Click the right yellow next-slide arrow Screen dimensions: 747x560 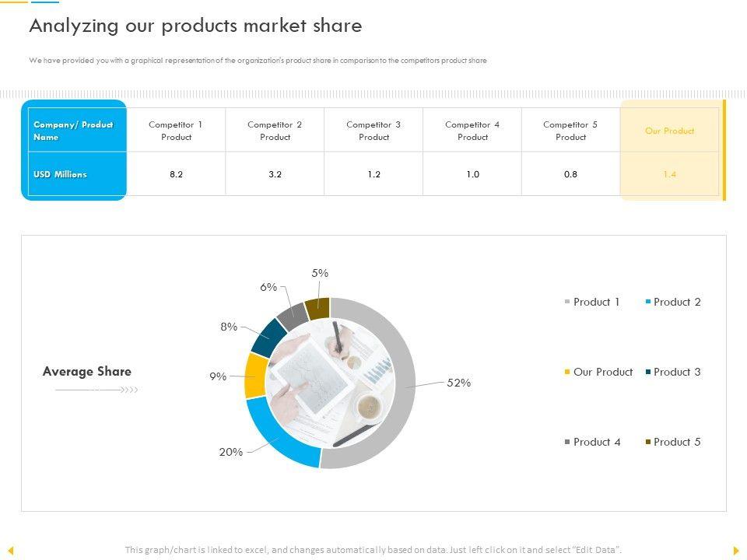[x=736, y=551]
